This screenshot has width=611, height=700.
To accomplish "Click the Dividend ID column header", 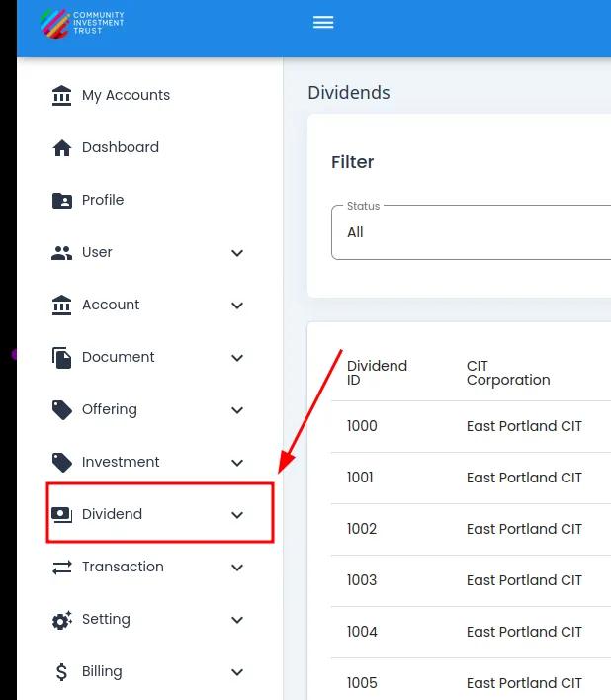I will pos(377,373).
